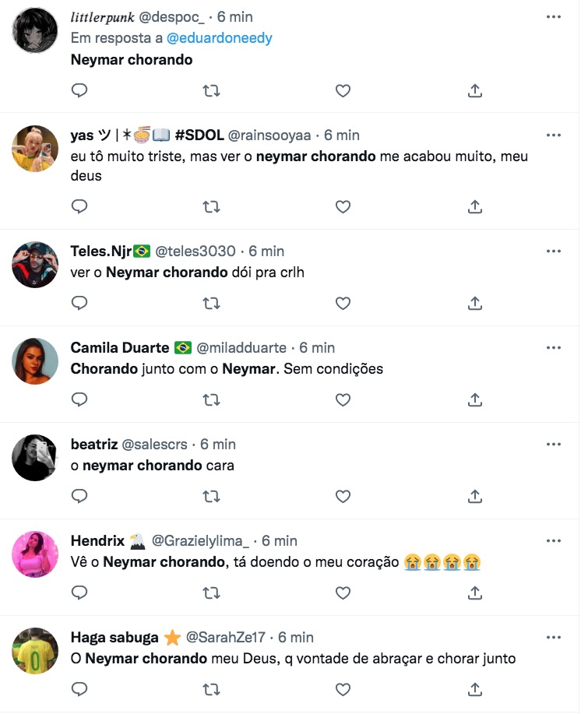588x714 pixels.
Task: Share the Hendrix tweet
Action: pos(474,593)
